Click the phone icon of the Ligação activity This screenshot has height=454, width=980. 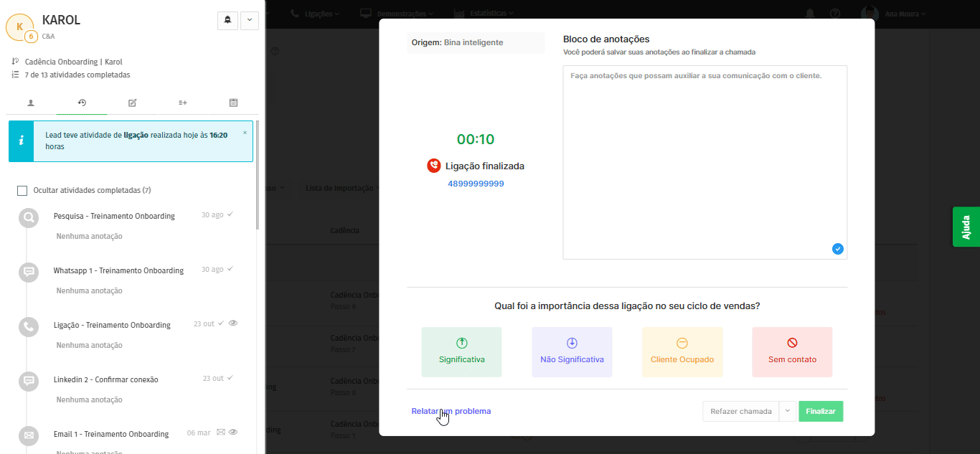pyautogui.click(x=29, y=326)
